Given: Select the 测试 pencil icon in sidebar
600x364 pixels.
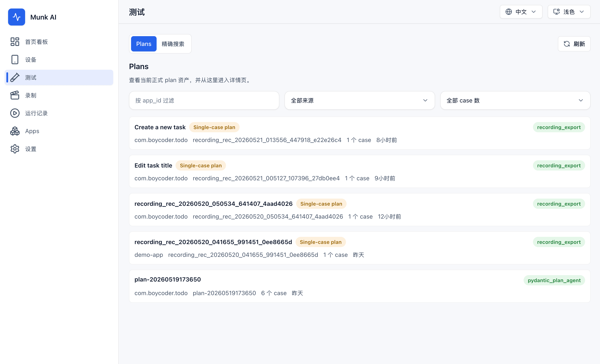Looking at the screenshot, I should pos(15,77).
